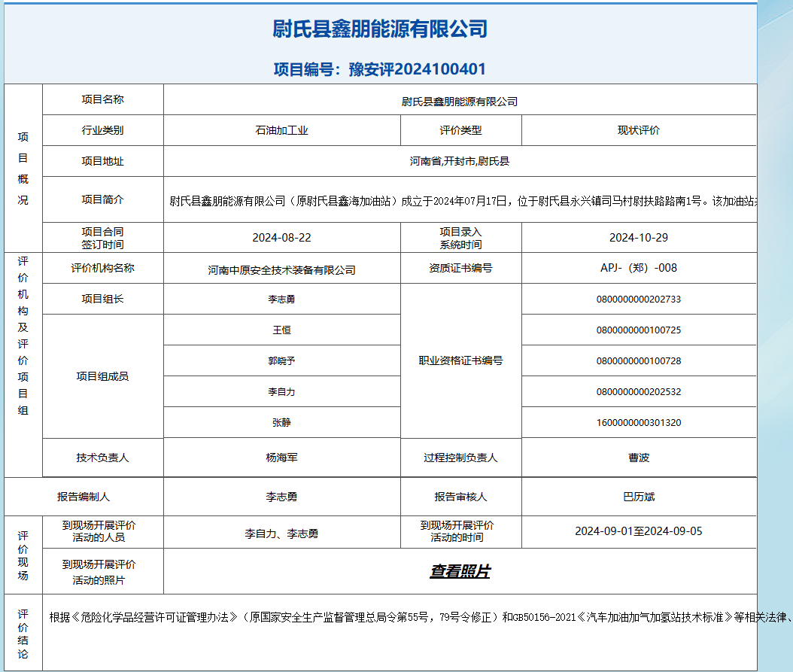Click the 过程控制负责人 label
The width and height of the screenshot is (793, 672).
[460, 458]
